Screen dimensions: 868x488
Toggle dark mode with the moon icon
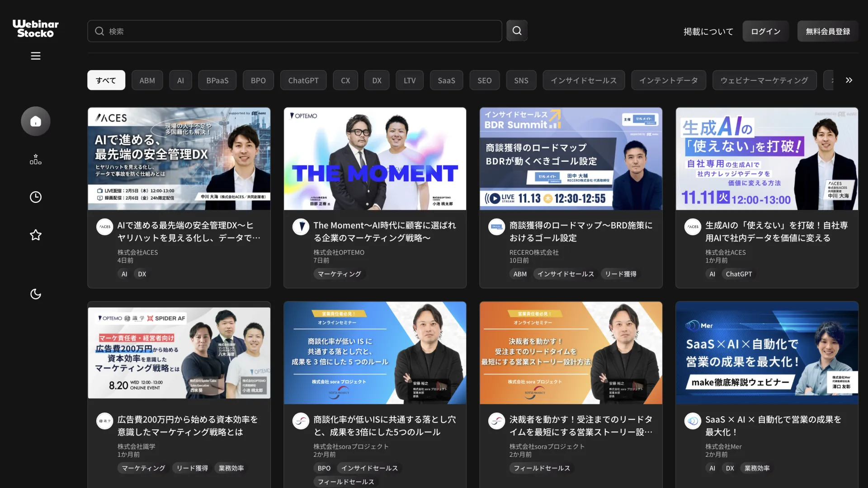(x=35, y=294)
